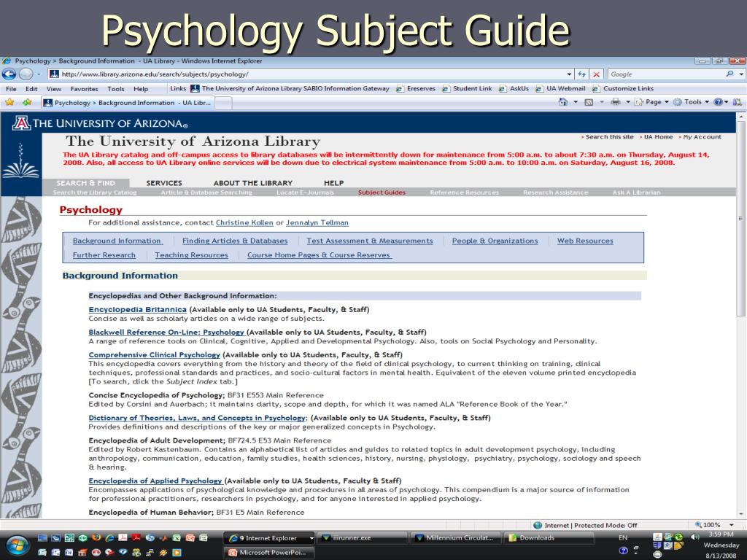Switch to Millennium Circulation taskbar button
Screen dimensions: 747x560
[x=456, y=537]
